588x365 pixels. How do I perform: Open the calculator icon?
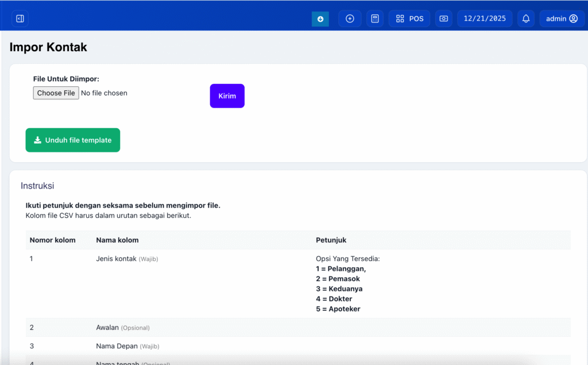click(x=375, y=19)
